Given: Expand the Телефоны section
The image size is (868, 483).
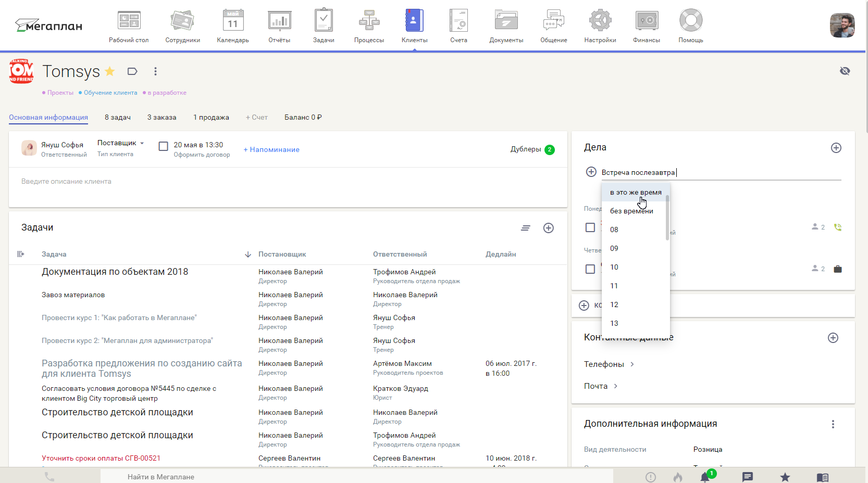Looking at the screenshot, I should pos(609,364).
